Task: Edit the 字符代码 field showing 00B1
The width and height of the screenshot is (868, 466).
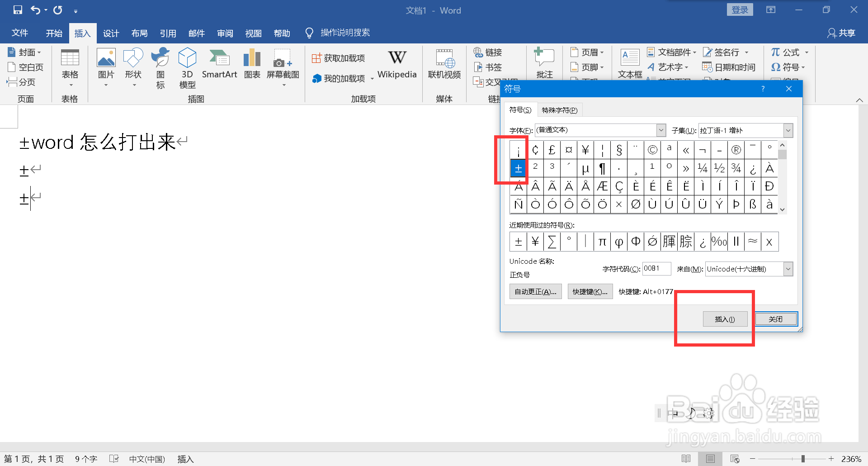Action: (656, 268)
